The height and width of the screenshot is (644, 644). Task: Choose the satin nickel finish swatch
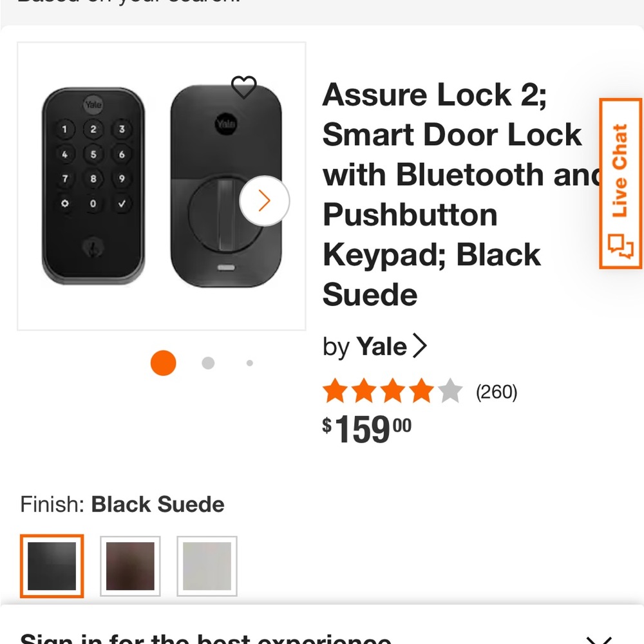point(207,567)
